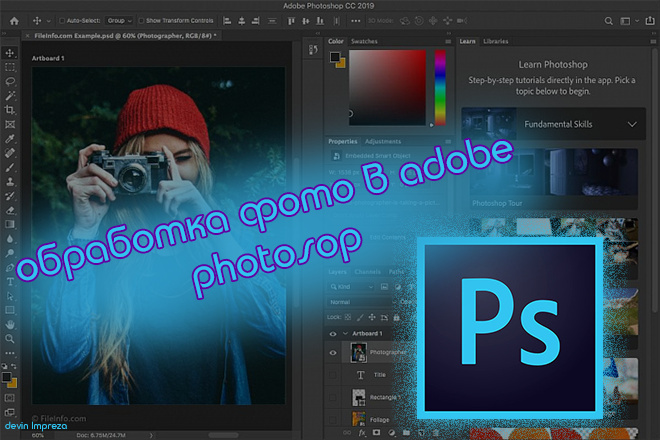Click the layer style fx icon

point(362,433)
